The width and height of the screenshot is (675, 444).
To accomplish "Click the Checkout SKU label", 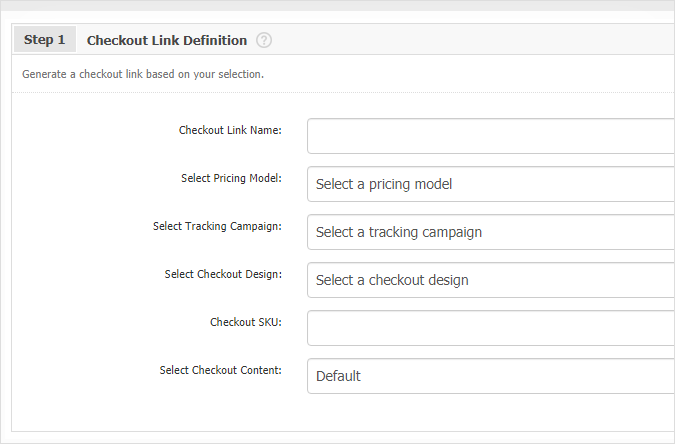I will (x=245, y=322).
